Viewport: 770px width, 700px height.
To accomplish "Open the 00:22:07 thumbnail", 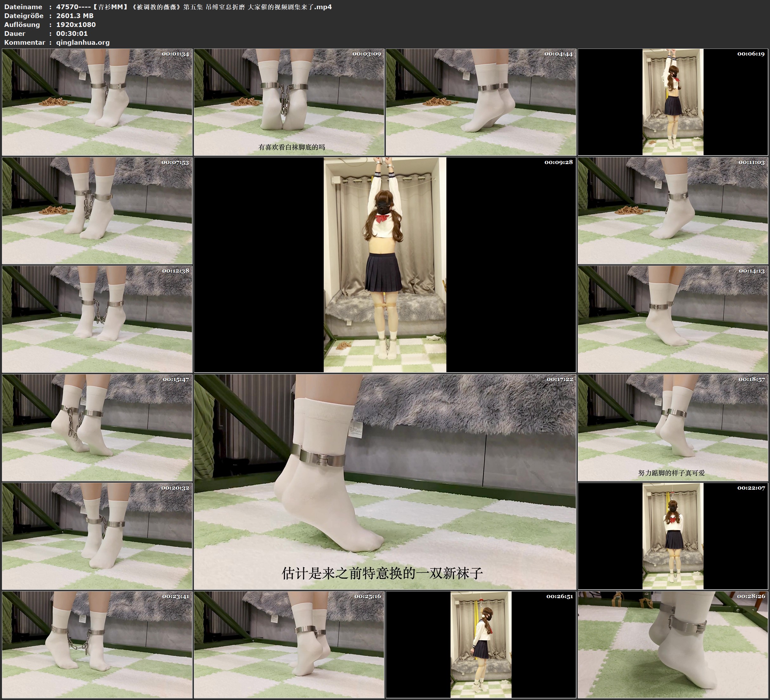I will coord(673,536).
